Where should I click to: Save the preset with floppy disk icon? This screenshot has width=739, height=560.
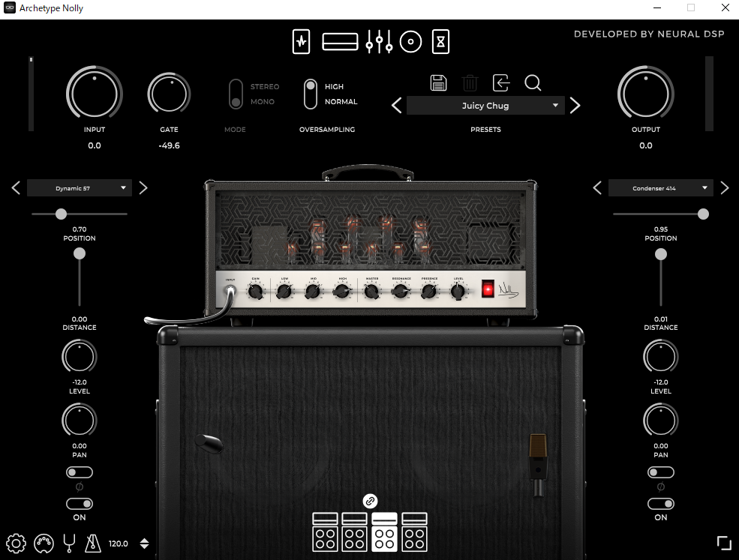coord(438,83)
